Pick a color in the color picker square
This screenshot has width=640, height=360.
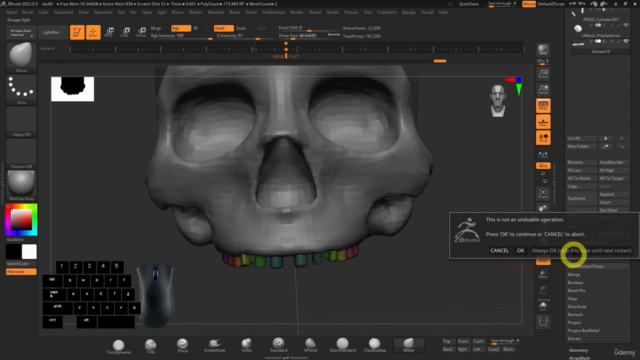coord(21,219)
